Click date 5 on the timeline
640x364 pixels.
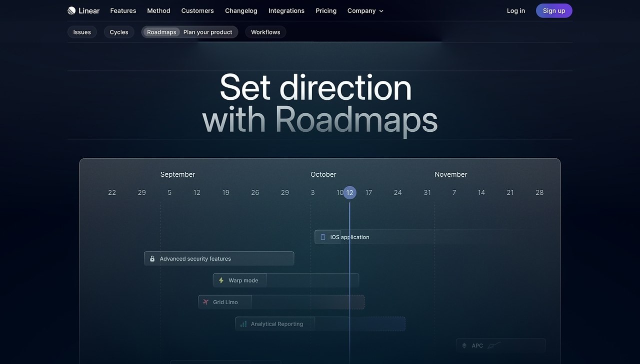click(169, 193)
